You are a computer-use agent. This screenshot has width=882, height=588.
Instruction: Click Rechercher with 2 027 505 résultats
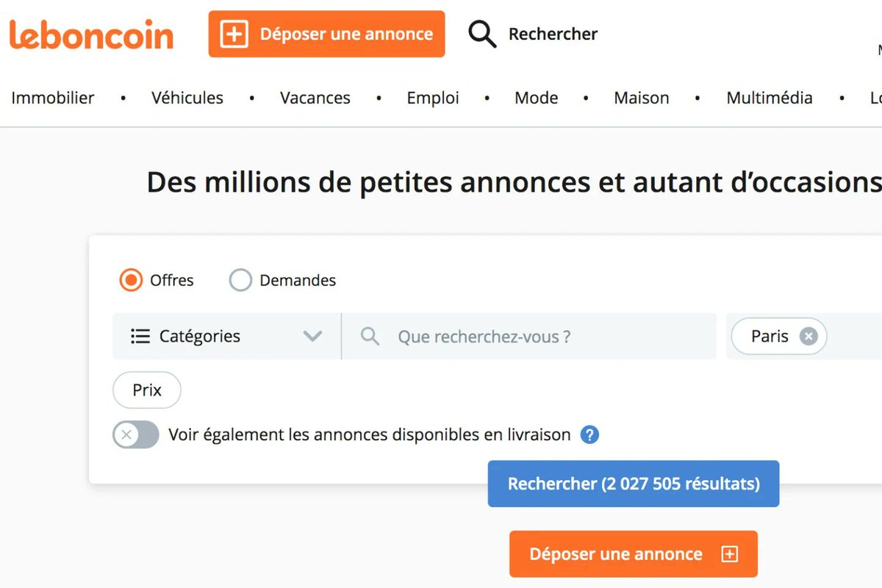633,484
